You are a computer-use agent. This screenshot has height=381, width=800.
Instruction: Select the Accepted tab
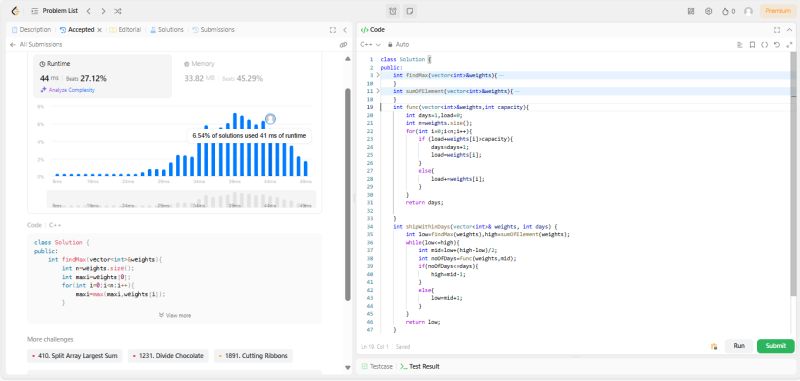pos(77,30)
